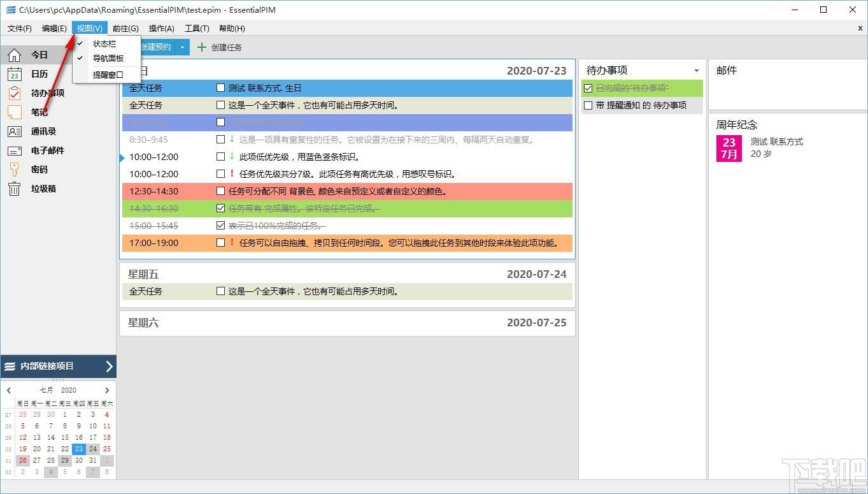The height and width of the screenshot is (494, 868).
Task: Select week number 30 in mini calendar
Action: (x=8, y=449)
